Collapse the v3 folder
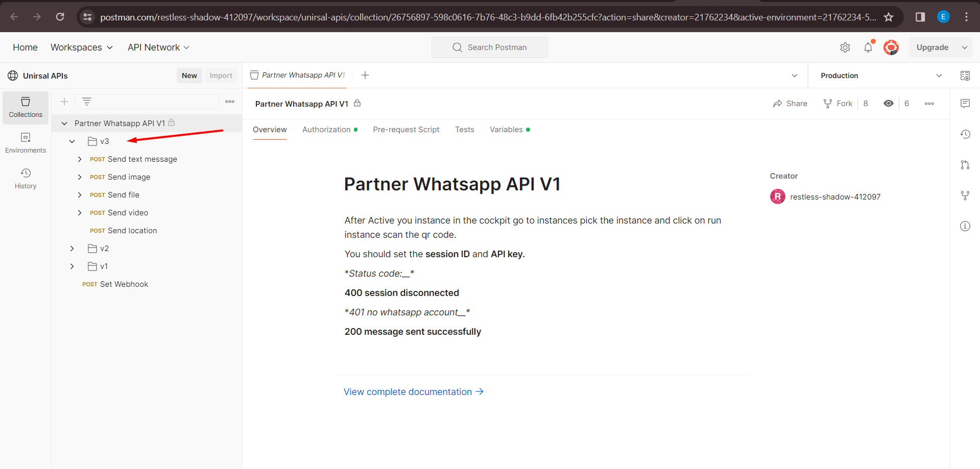This screenshot has height=469, width=980. point(72,141)
